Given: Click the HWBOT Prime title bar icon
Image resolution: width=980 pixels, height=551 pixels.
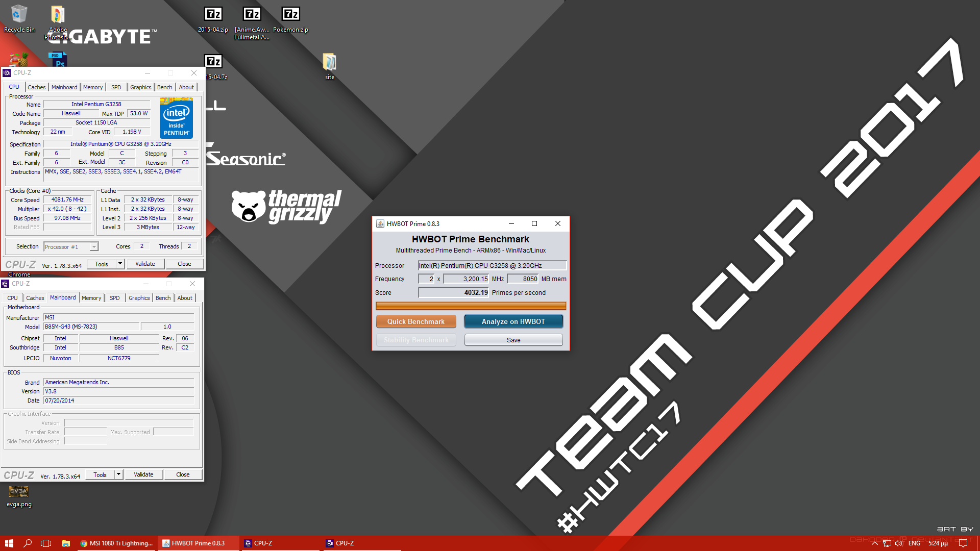Looking at the screenshot, I should point(380,223).
